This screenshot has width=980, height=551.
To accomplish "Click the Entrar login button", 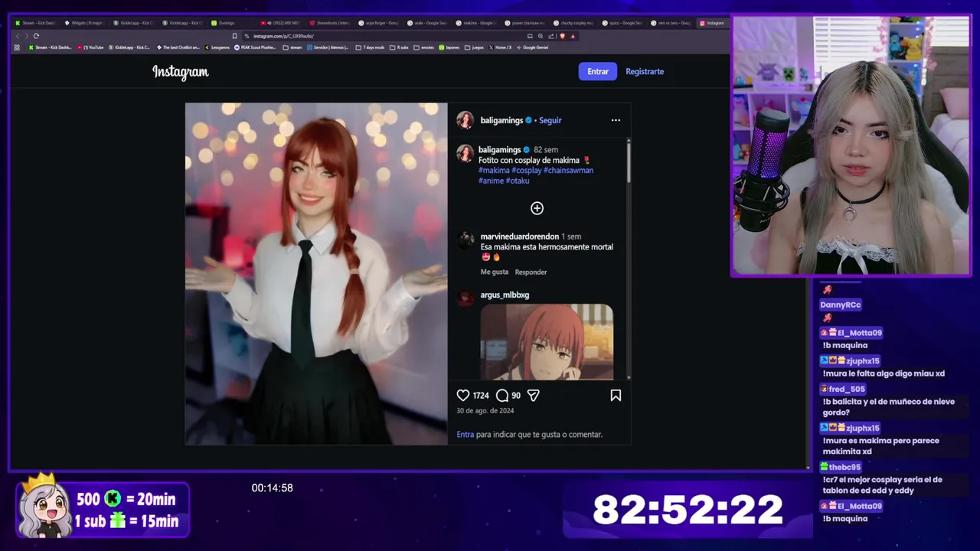I will click(x=598, y=71).
